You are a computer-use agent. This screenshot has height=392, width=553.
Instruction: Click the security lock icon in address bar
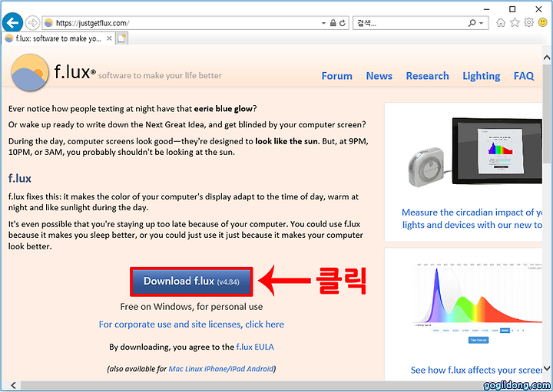point(333,23)
